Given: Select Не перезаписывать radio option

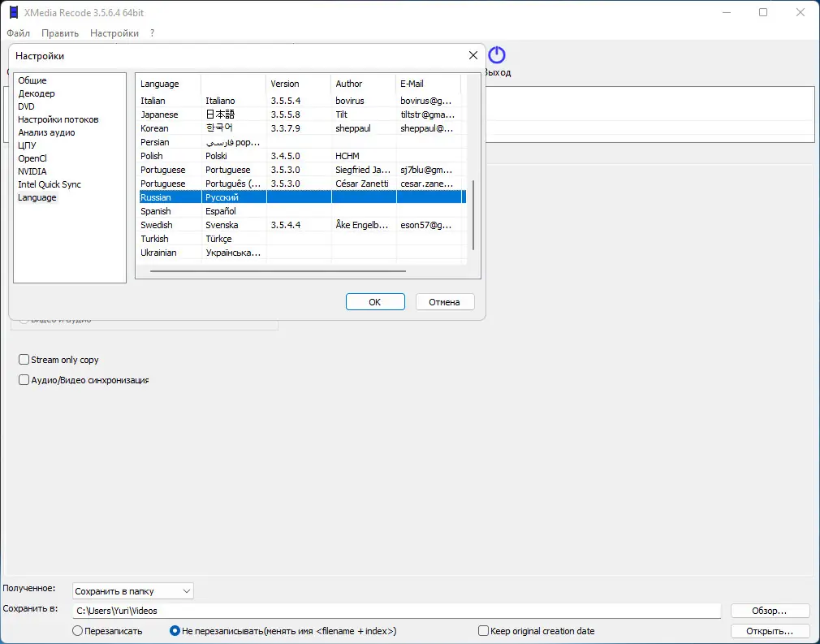Looking at the screenshot, I should click(175, 631).
